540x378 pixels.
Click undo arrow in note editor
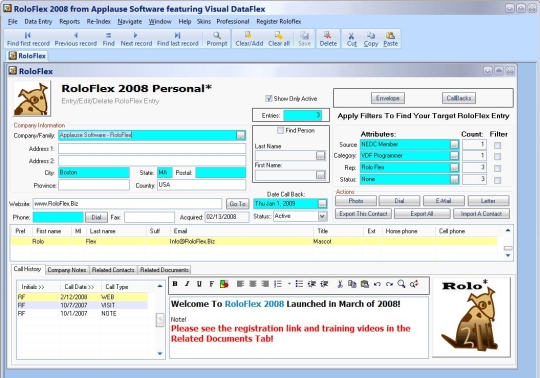click(377, 284)
